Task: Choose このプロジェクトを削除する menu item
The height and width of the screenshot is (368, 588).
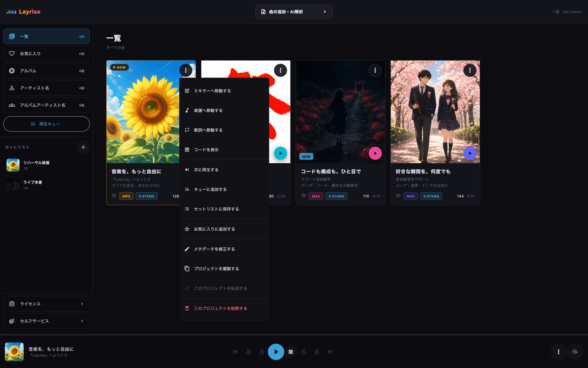Action: [224, 308]
